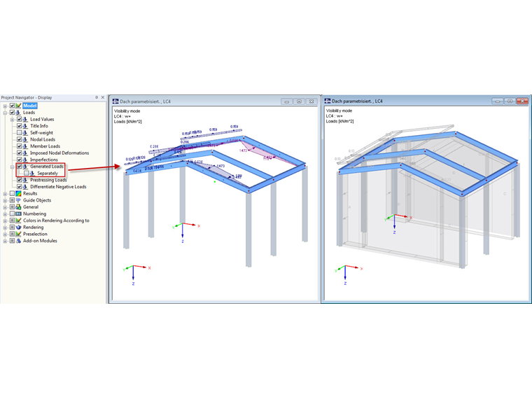Click the General cubes icon
532x399 pixels.
[19, 207]
